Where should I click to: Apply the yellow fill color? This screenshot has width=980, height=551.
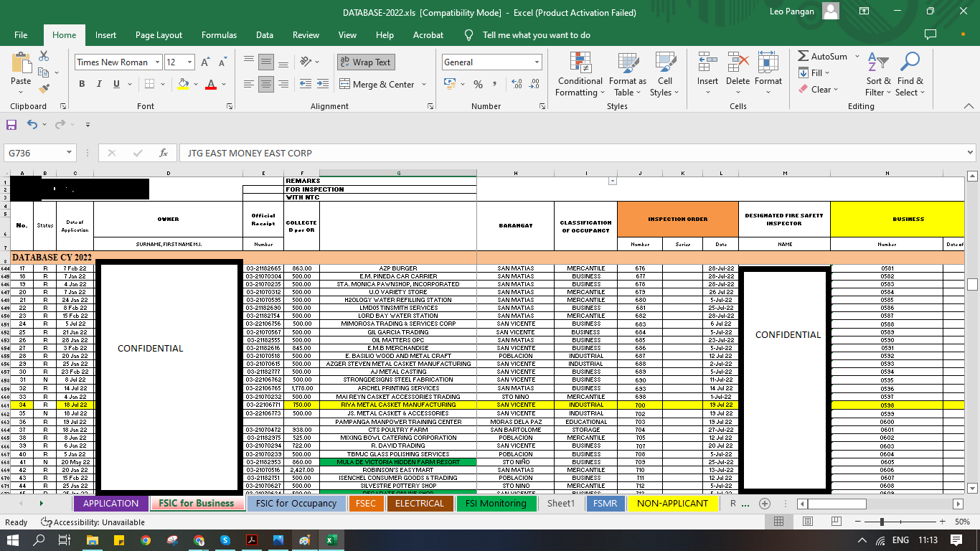183,85
